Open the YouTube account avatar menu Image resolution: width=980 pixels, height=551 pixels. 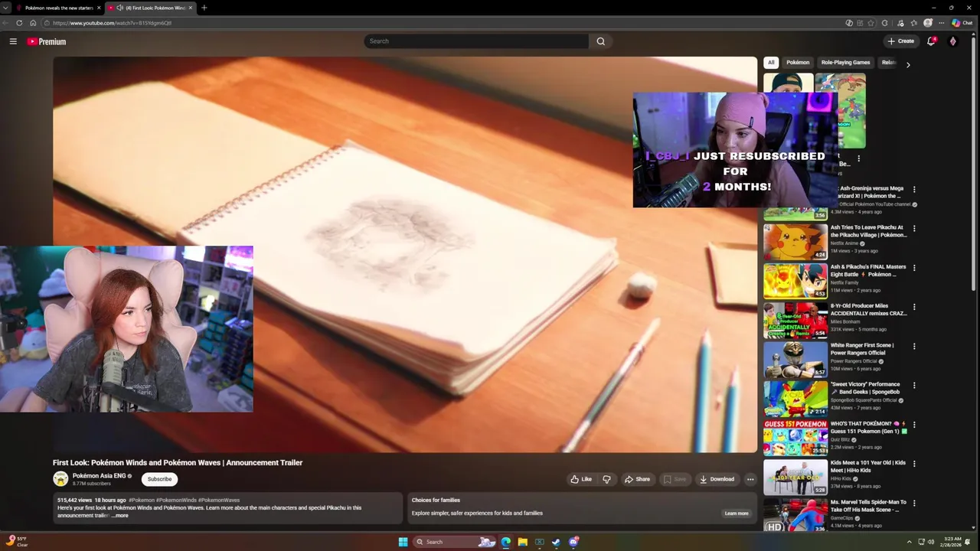pos(952,41)
